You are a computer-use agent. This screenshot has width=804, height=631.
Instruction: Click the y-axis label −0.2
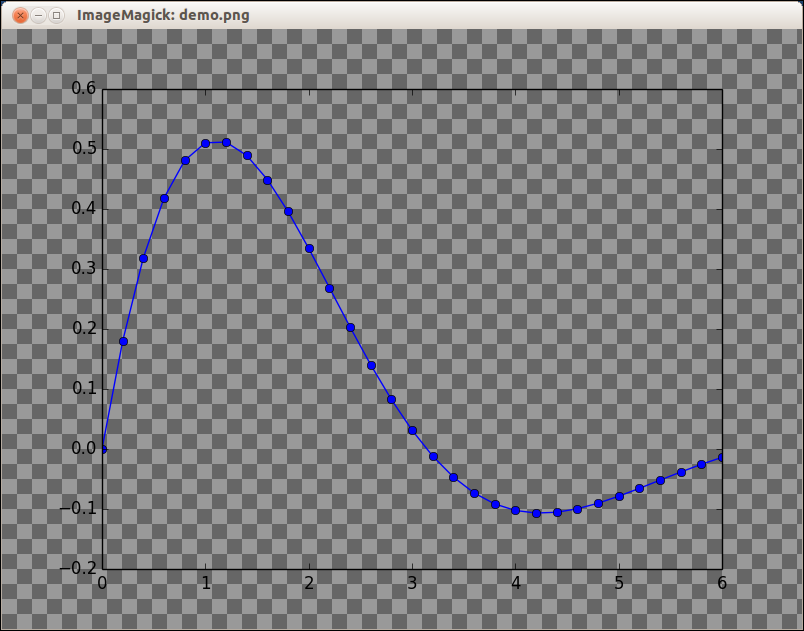[x=78, y=568]
